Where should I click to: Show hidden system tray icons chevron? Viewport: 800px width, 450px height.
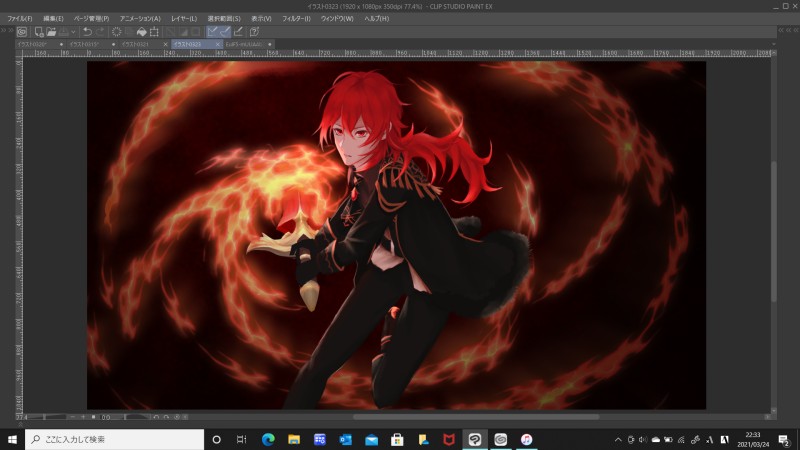point(618,439)
